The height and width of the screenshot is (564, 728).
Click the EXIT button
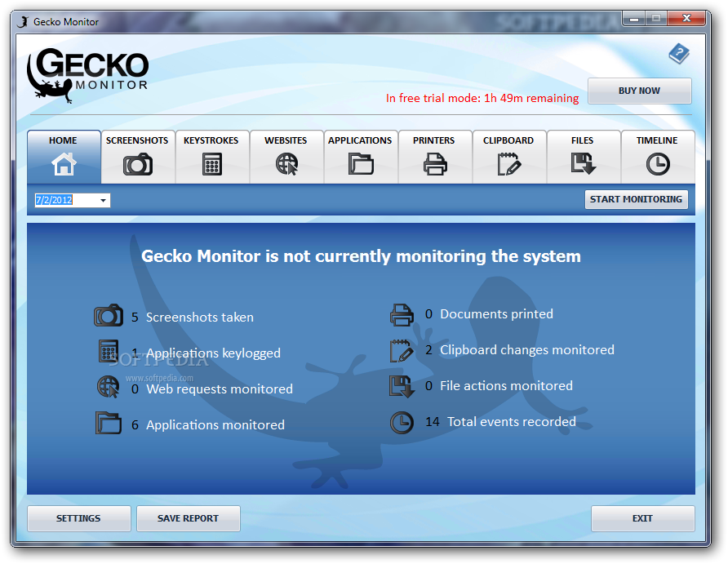coord(642,518)
